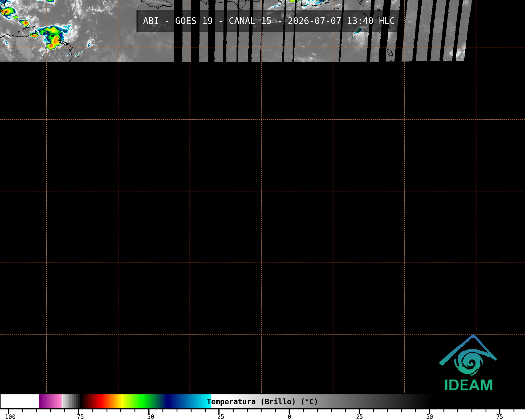Click the -75 tick label on colorbar

(x=78, y=417)
